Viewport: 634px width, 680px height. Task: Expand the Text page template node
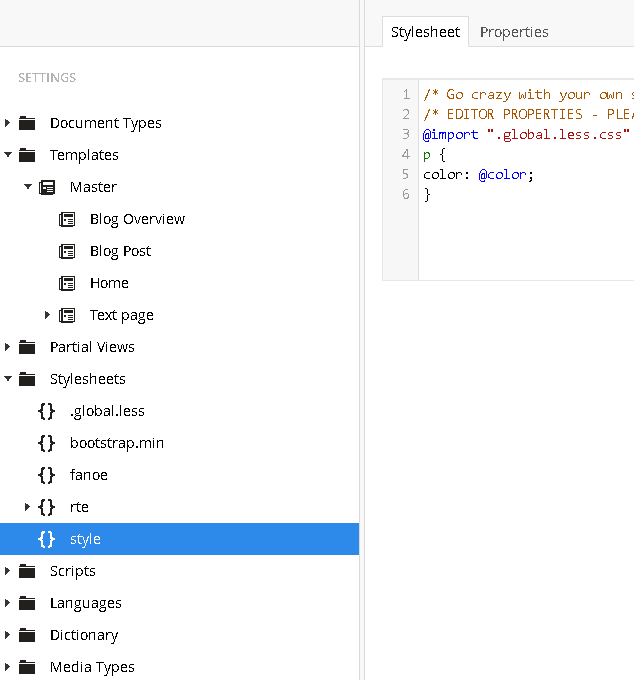point(47,315)
